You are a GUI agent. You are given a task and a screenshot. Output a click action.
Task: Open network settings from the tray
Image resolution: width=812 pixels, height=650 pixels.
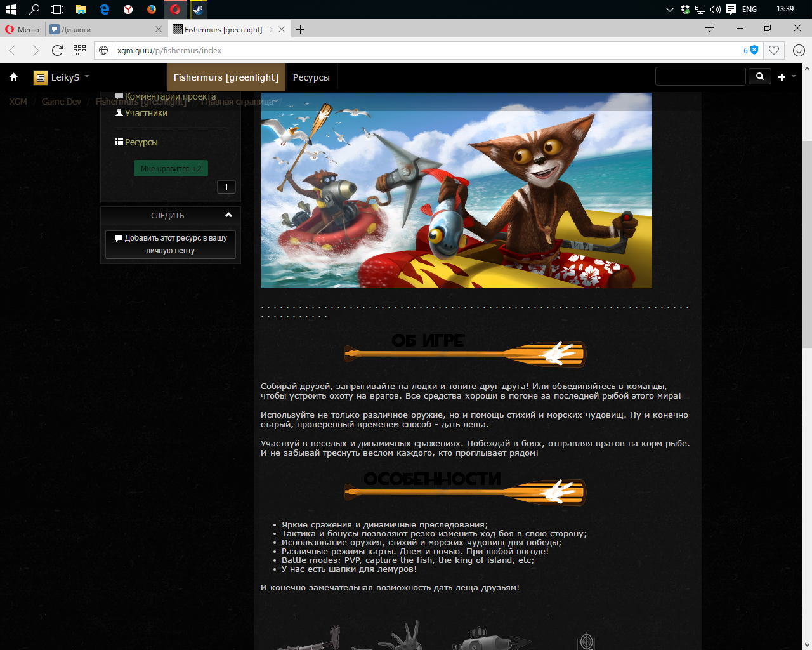coord(700,9)
